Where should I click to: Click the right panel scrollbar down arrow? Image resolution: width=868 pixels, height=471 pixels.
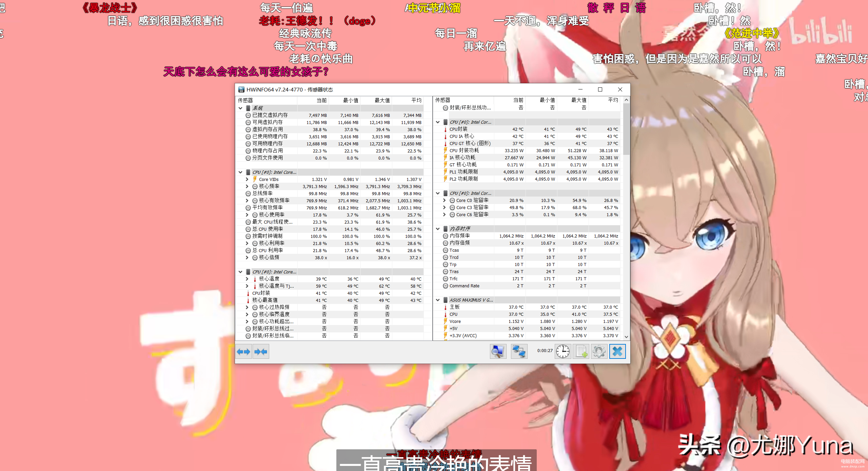point(626,336)
